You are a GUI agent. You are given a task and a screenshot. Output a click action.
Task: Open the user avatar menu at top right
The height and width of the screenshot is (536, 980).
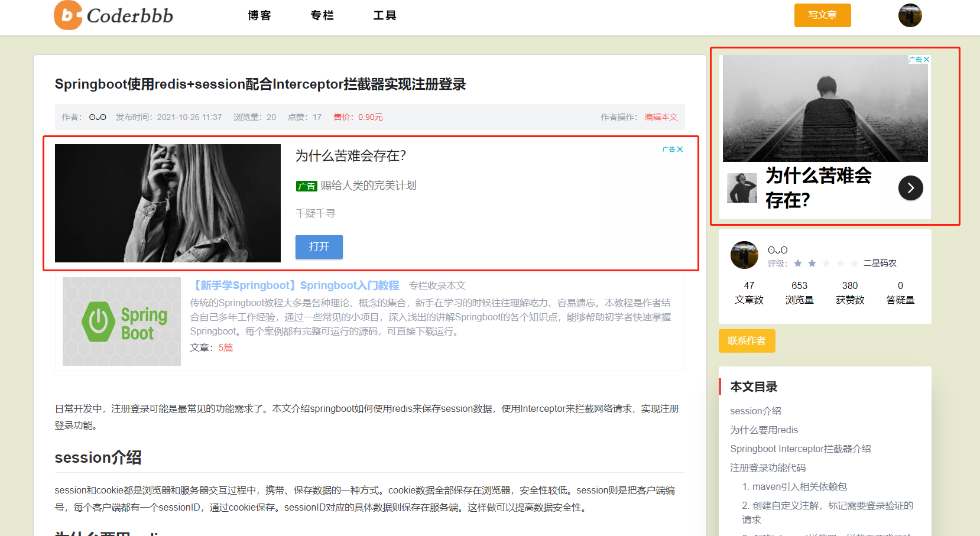point(910,15)
